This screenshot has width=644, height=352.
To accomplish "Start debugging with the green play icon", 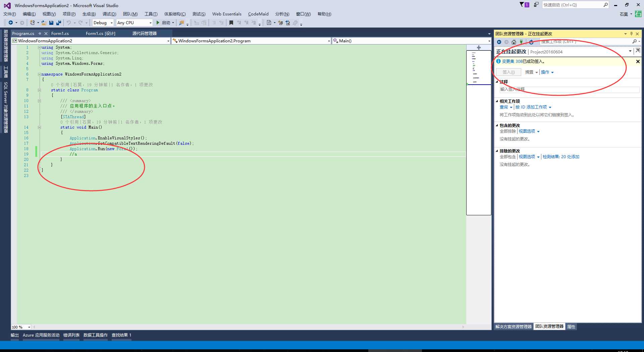I will (x=158, y=23).
